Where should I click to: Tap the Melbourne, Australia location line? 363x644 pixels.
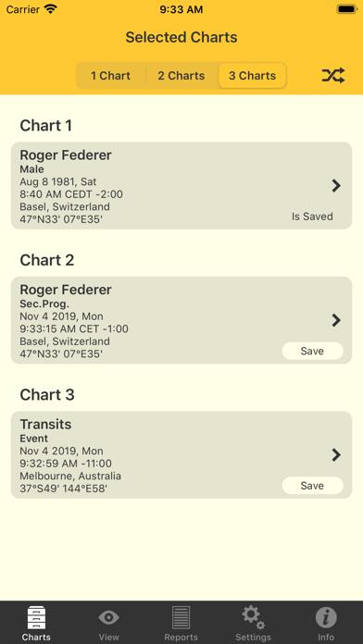click(70, 476)
